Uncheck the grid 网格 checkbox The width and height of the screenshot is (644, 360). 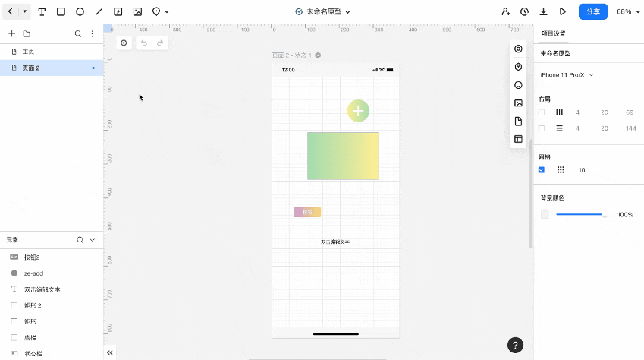point(542,170)
